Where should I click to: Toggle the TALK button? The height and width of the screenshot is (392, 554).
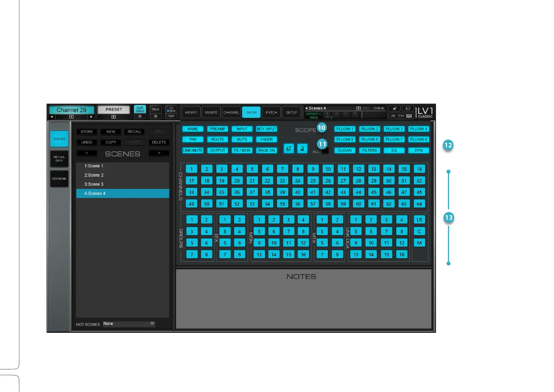tap(156, 109)
